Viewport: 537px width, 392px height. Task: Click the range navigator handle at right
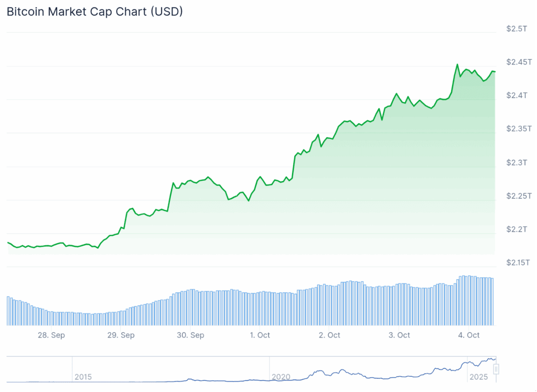coord(496,369)
